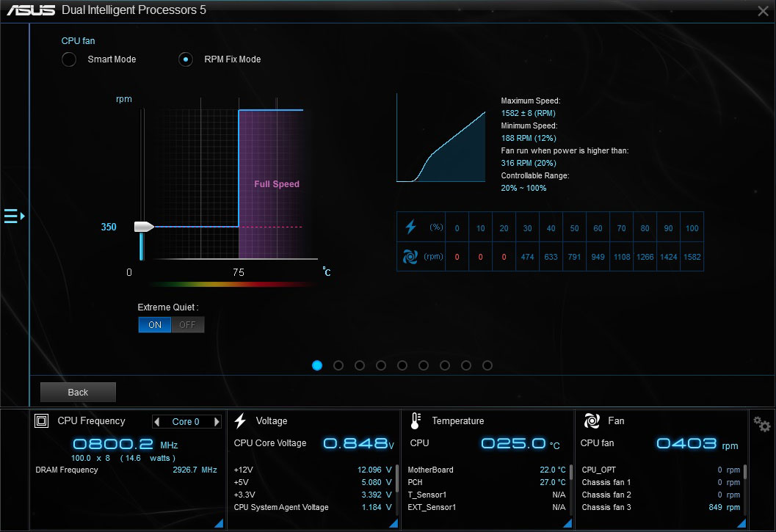Click the 1582 rpm table cell

pos(692,257)
